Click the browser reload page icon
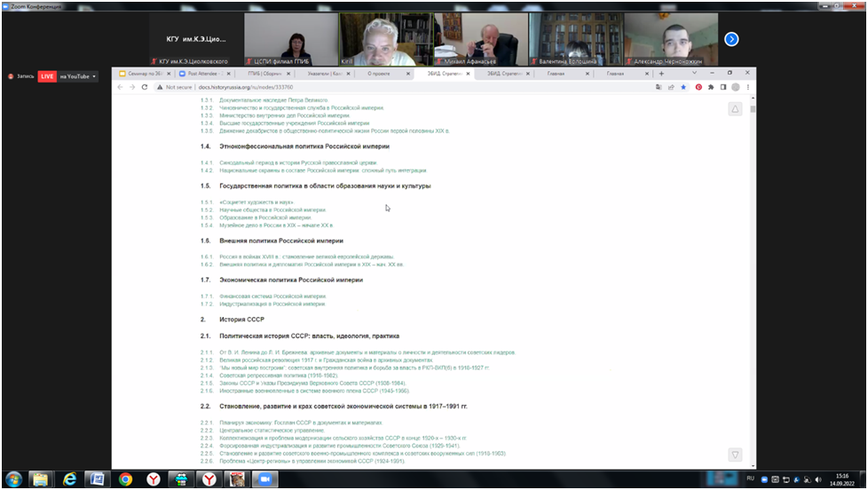 145,87
